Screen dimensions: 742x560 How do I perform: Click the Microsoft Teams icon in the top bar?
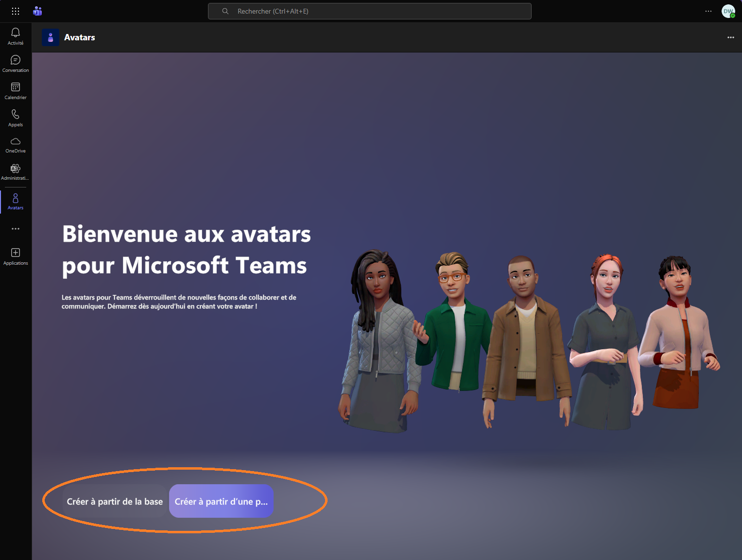click(37, 11)
